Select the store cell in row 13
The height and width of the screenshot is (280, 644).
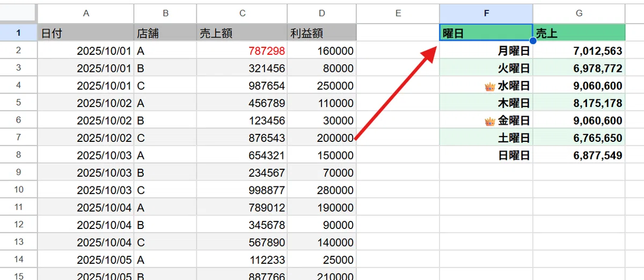pos(165,242)
